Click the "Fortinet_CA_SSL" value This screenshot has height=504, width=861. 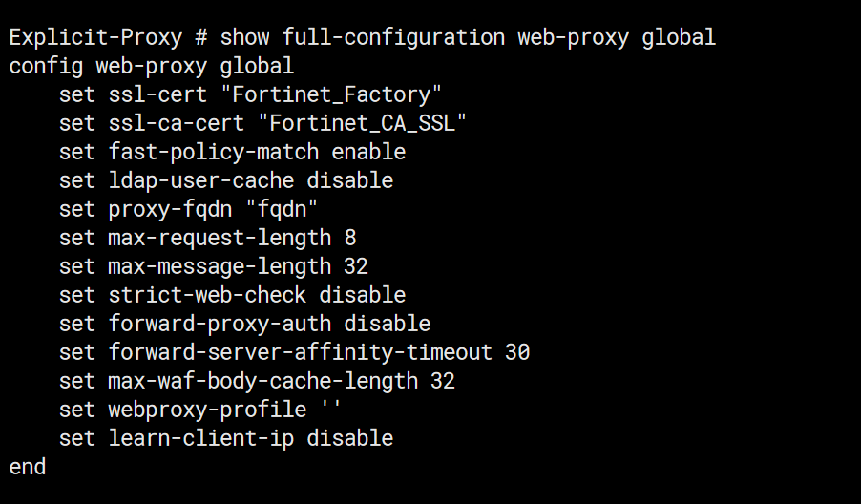pos(368,124)
